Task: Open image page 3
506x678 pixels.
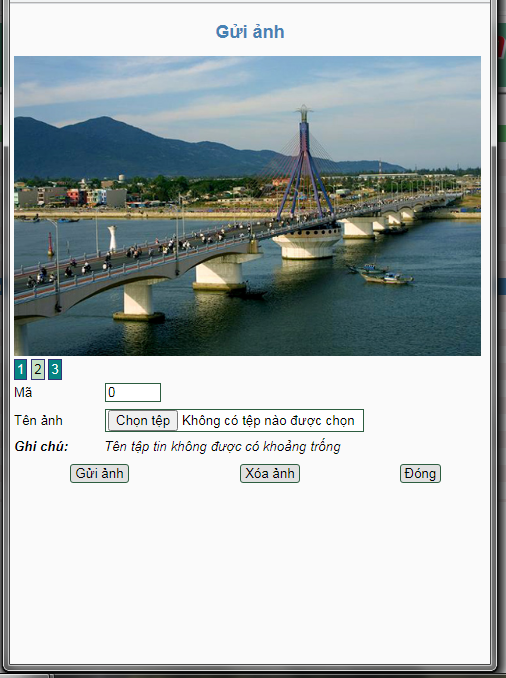Action: coord(55,369)
